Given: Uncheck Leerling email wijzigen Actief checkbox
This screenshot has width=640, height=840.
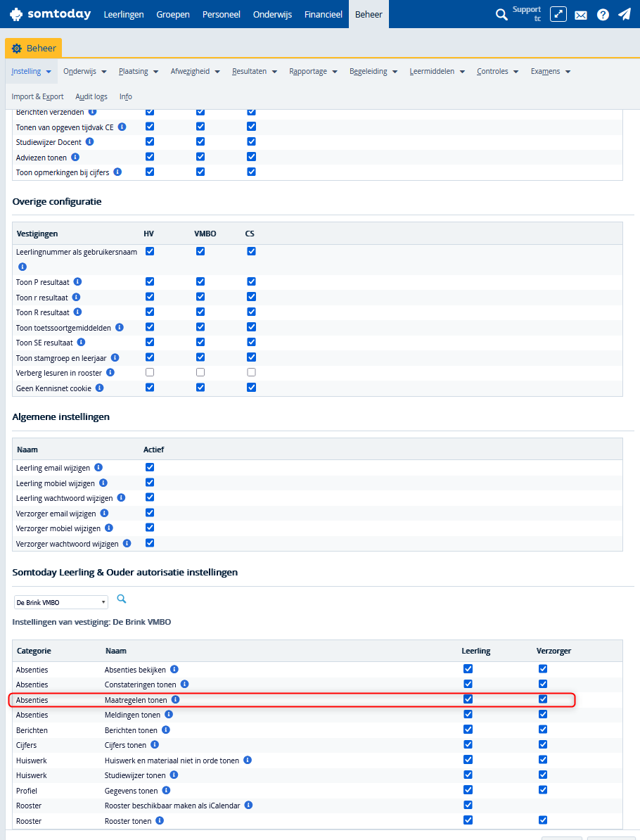Looking at the screenshot, I should coord(150,467).
